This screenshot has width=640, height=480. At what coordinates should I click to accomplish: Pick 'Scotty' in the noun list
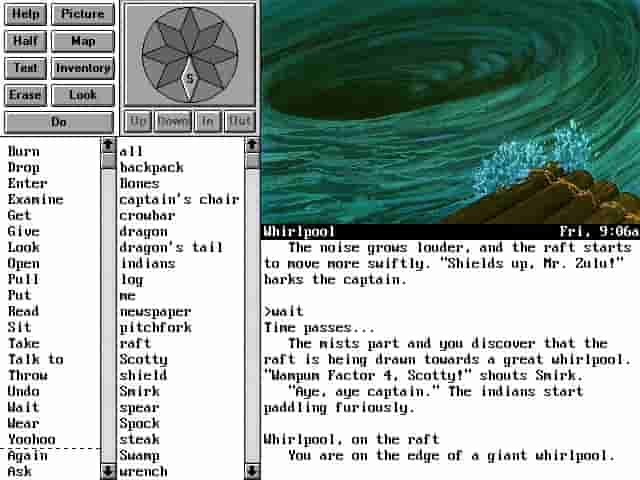pos(143,360)
